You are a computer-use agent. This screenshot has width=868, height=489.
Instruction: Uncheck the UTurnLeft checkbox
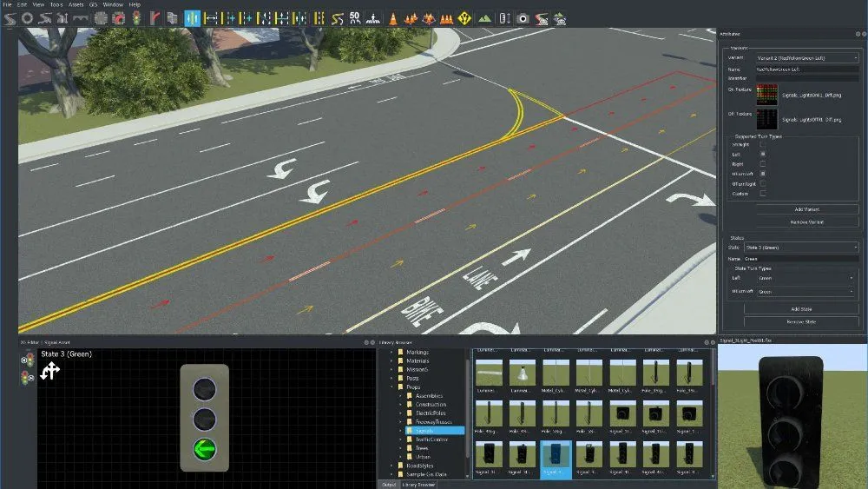[763, 174]
